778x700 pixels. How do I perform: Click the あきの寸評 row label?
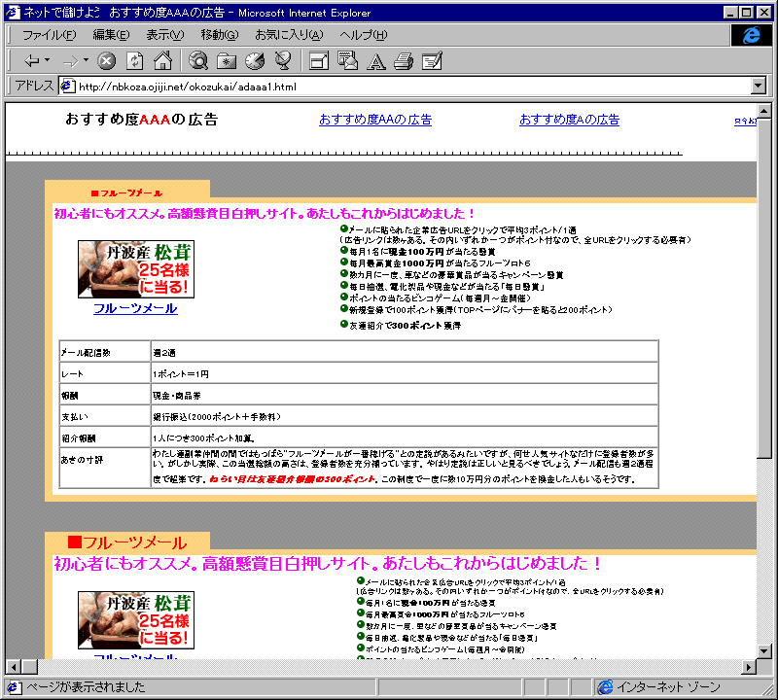click(82, 460)
